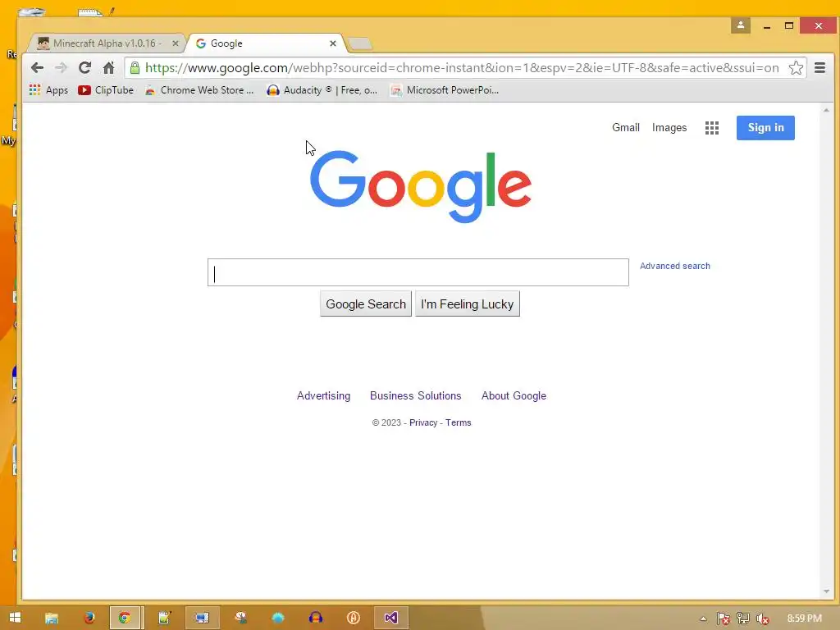Bookmark the page with the star icon
This screenshot has height=630, width=840.
796,68
